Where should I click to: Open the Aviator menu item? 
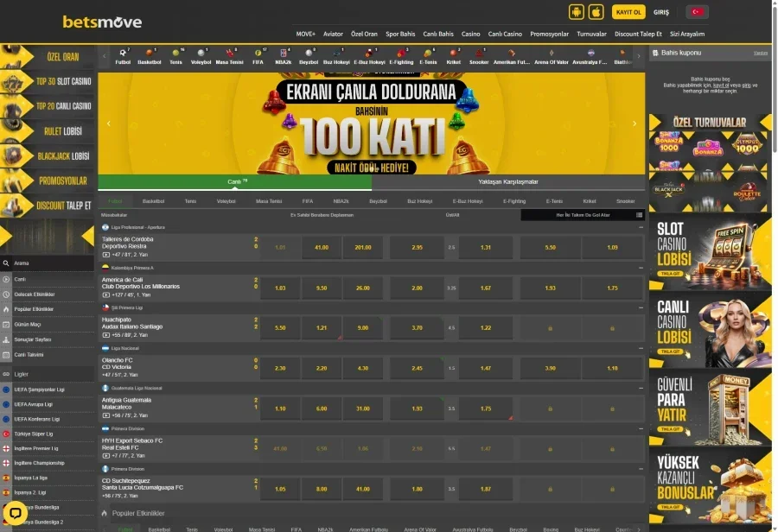coord(333,35)
